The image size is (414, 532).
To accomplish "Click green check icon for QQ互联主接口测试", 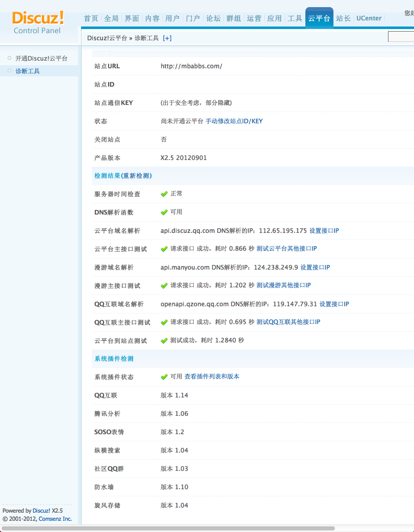I will 164,323.
